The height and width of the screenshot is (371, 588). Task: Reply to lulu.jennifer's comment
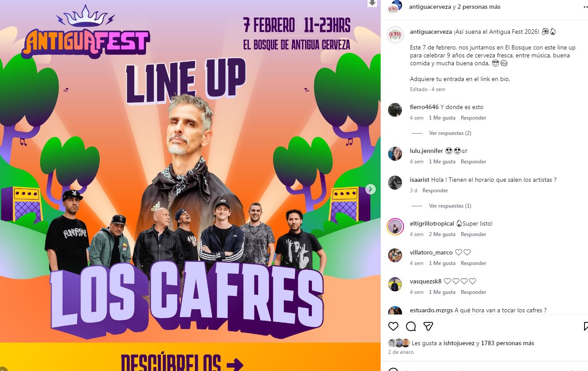pos(473,162)
